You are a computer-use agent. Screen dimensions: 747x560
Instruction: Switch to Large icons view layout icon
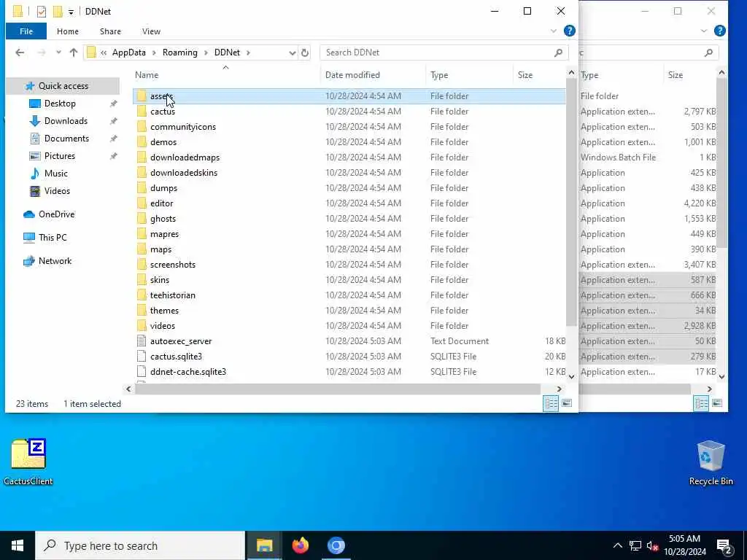pos(566,403)
